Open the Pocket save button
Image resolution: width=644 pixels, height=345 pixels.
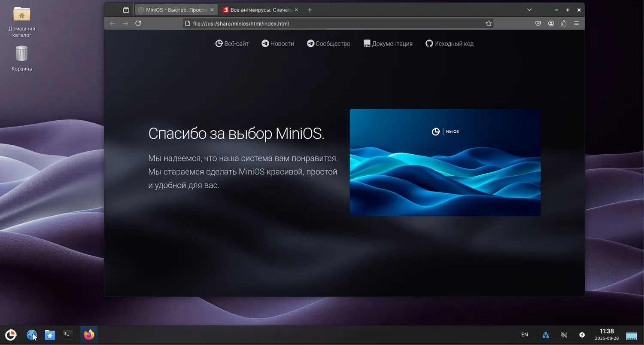[x=538, y=24]
